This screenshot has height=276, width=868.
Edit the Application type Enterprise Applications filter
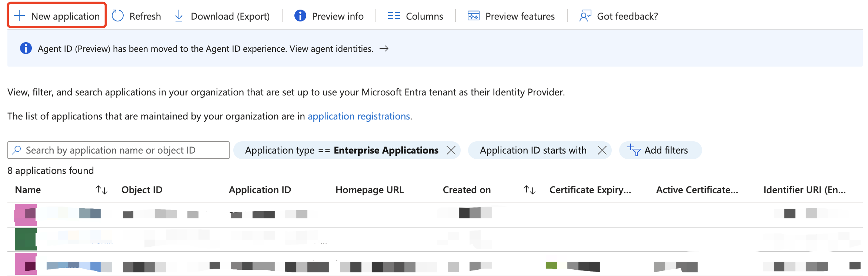click(x=341, y=150)
